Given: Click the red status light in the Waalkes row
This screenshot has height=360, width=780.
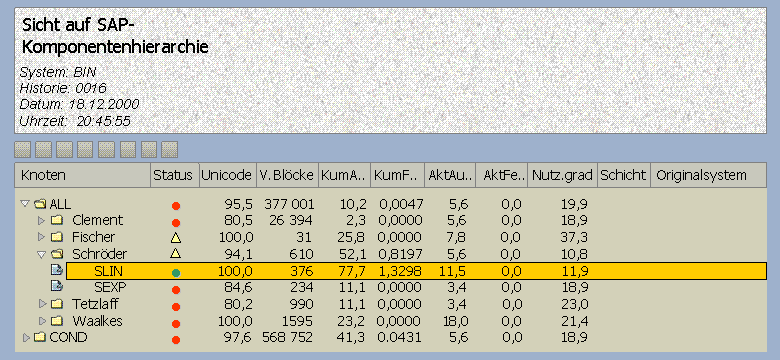Looking at the screenshot, I should coord(176,323).
